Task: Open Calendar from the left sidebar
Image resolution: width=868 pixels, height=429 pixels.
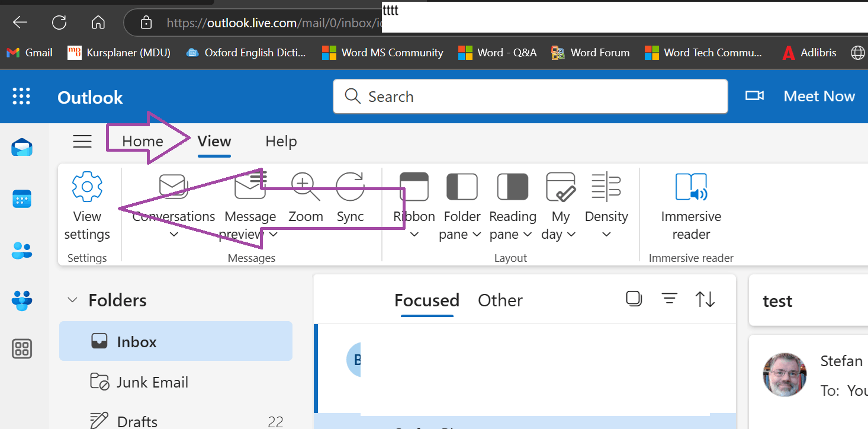Action: pyautogui.click(x=22, y=199)
